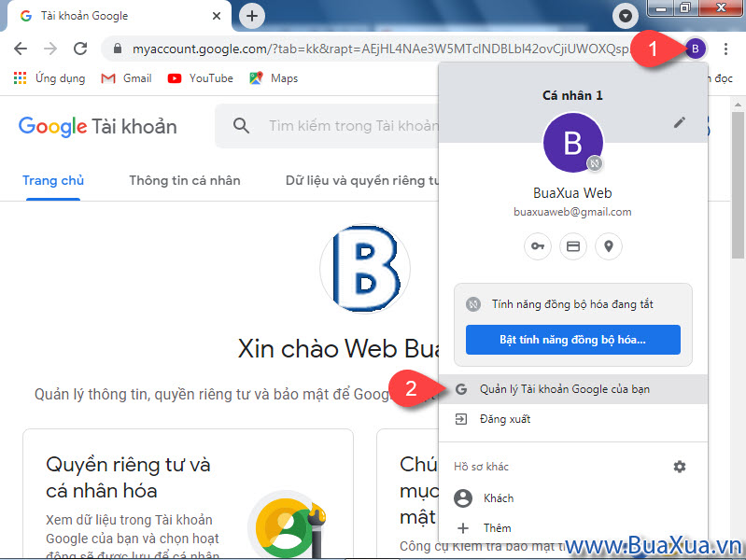This screenshot has height=560, width=746.
Task: Click the dropdown circle icon in title bar
Action: click(x=626, y=16)
